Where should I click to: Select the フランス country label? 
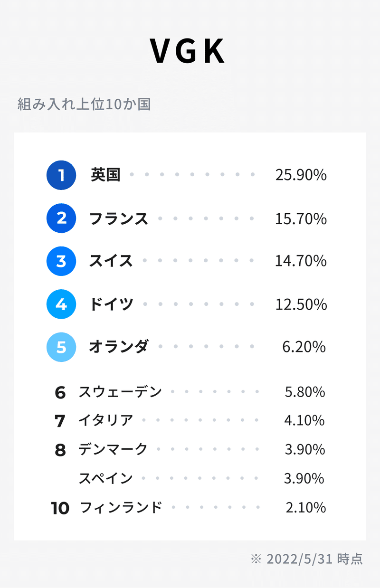tap(119, 218)
